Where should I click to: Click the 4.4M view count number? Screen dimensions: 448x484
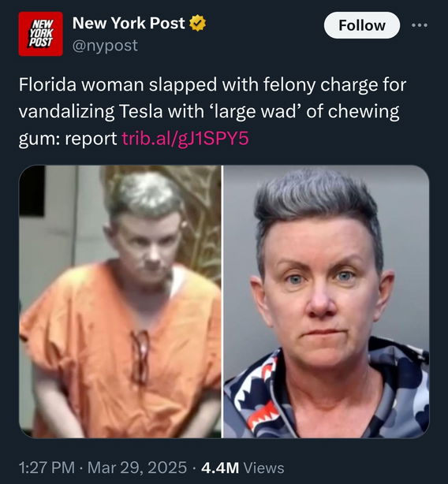click(220, 467)
